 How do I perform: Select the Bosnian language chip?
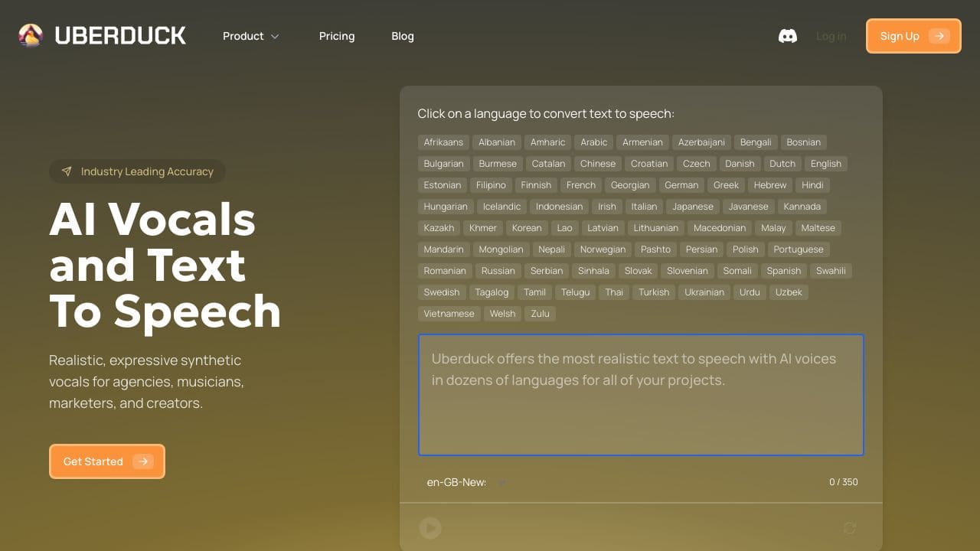(804, 142)
